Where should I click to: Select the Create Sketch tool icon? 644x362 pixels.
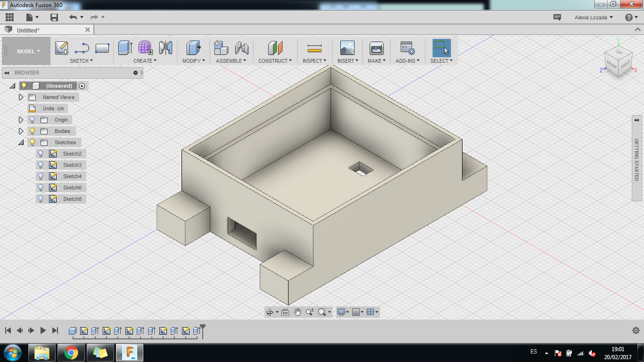62,48
